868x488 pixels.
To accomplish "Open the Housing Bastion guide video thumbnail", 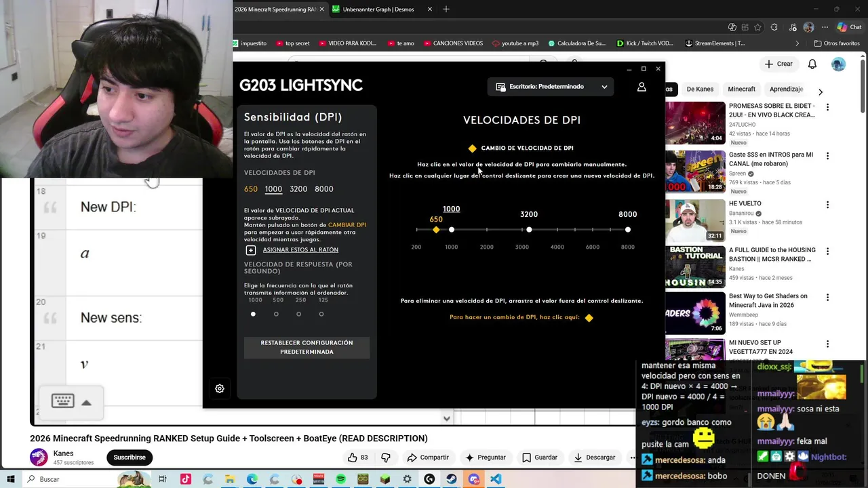I will click(695, 266).
